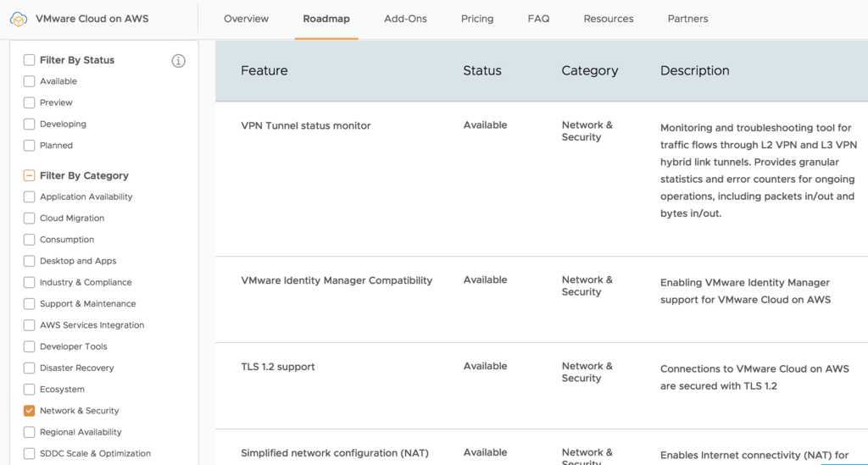Toggle the Developing status filter
The height and width of the screenshot is (465, 868).
(30, 124)
